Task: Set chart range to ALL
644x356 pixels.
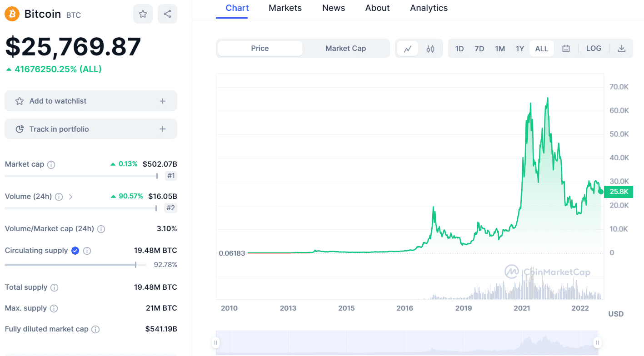Action: (x=542, y=49)
